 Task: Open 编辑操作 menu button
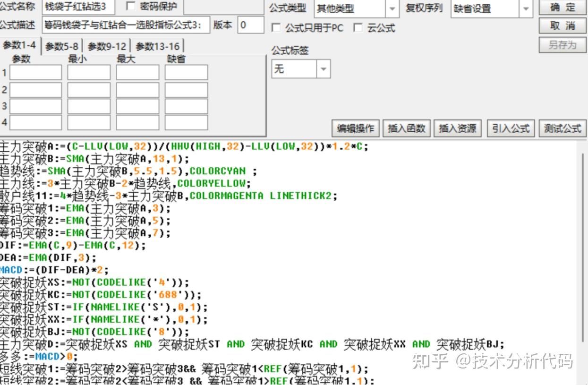click(356, 128)
